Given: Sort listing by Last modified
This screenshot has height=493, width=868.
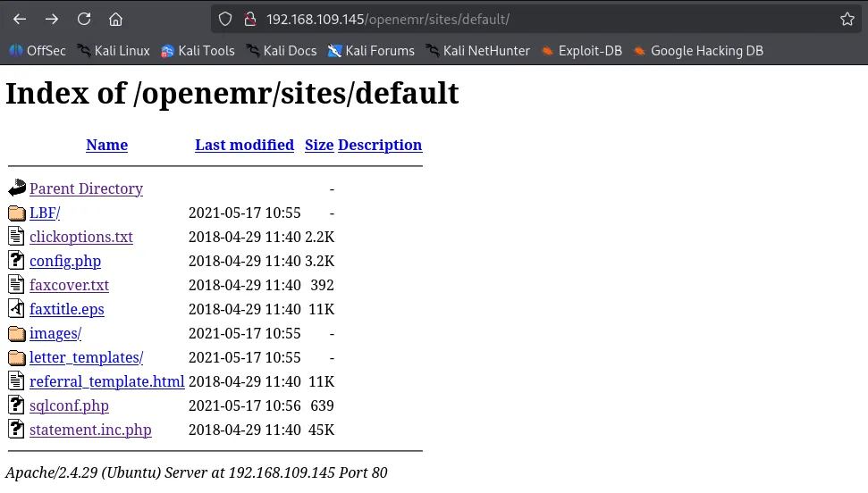Looking at the screenshot, I should coord(244,145).
